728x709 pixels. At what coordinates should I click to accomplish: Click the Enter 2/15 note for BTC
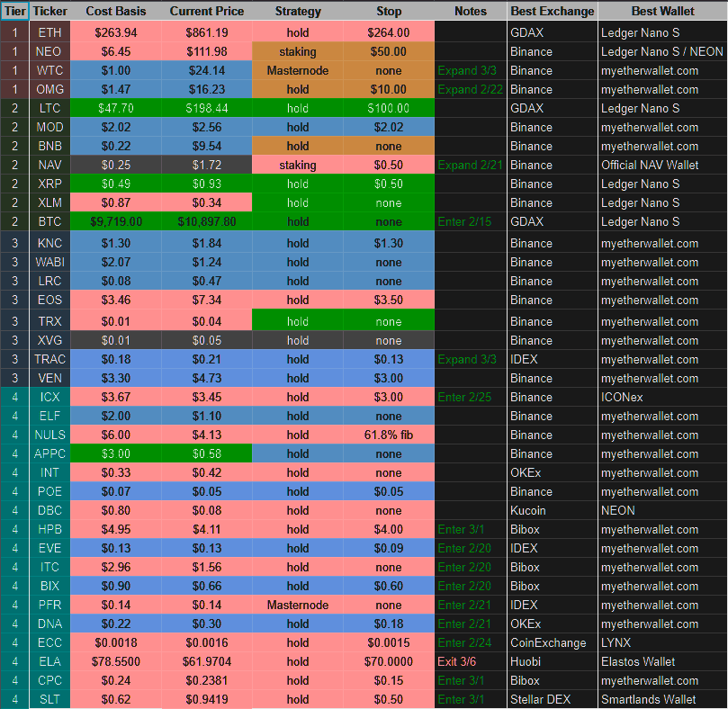[x=471, y=222]
